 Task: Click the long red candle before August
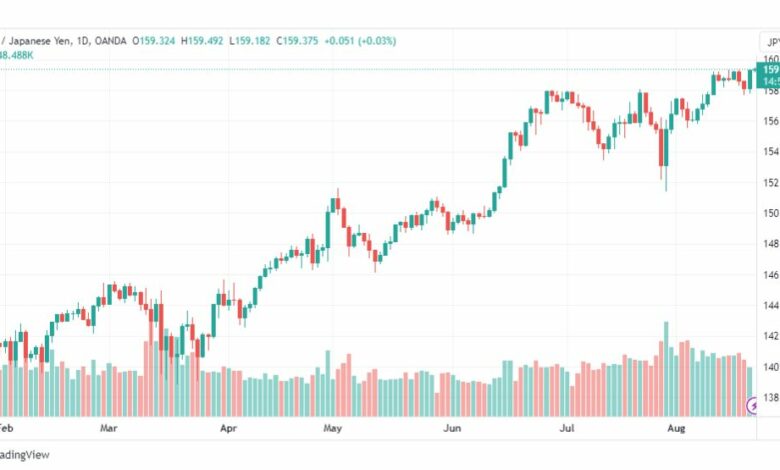661,148
